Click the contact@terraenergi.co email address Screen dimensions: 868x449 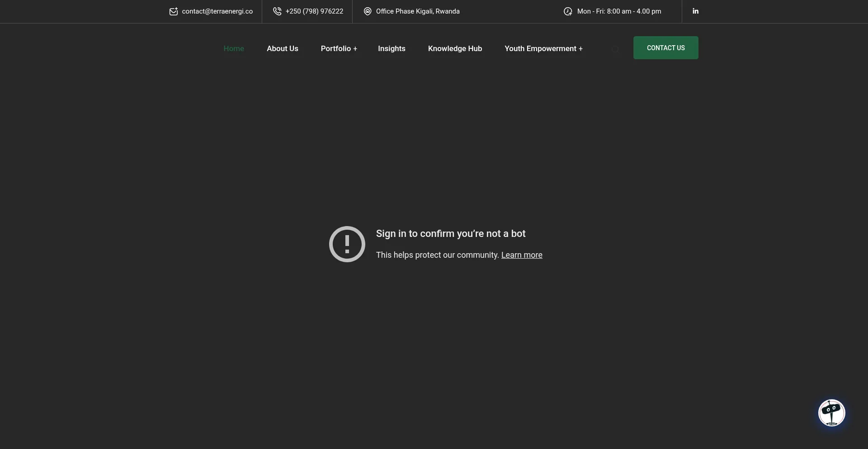click(x=217, y=11)
